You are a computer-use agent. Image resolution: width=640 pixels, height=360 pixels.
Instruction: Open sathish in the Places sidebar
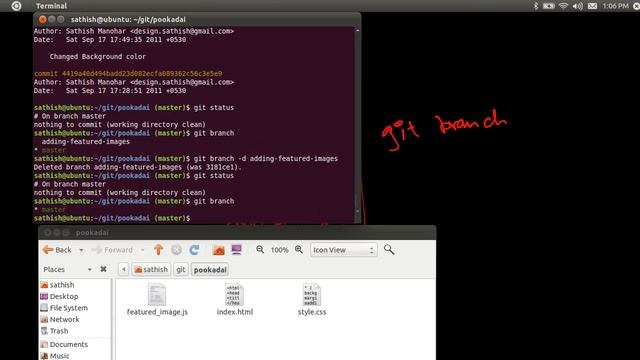coord(57,285)
